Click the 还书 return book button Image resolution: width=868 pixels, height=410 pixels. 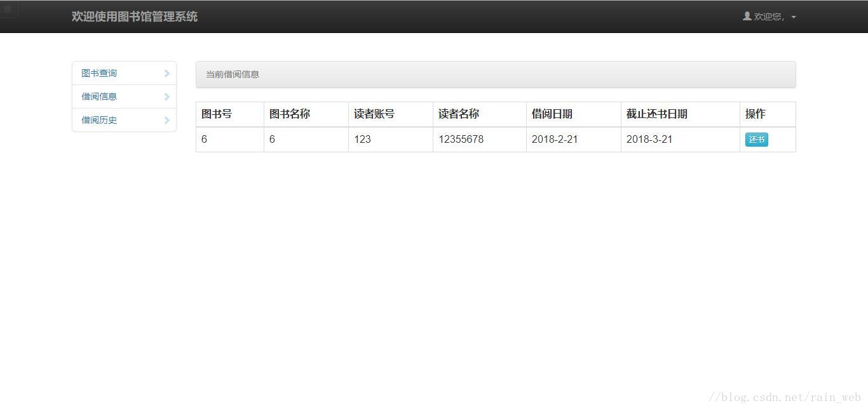[x=756, y=140]
